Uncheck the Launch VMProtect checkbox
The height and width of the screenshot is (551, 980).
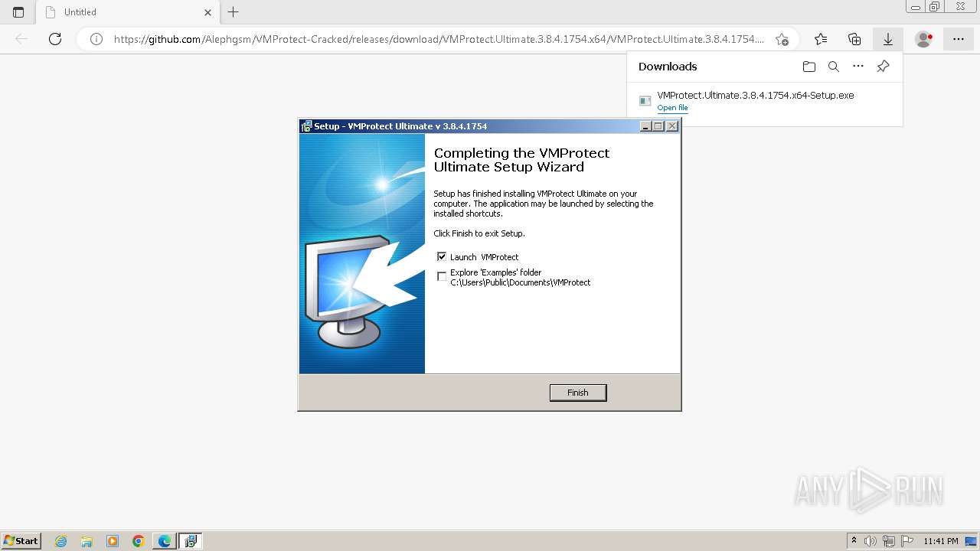click(442, 256)
